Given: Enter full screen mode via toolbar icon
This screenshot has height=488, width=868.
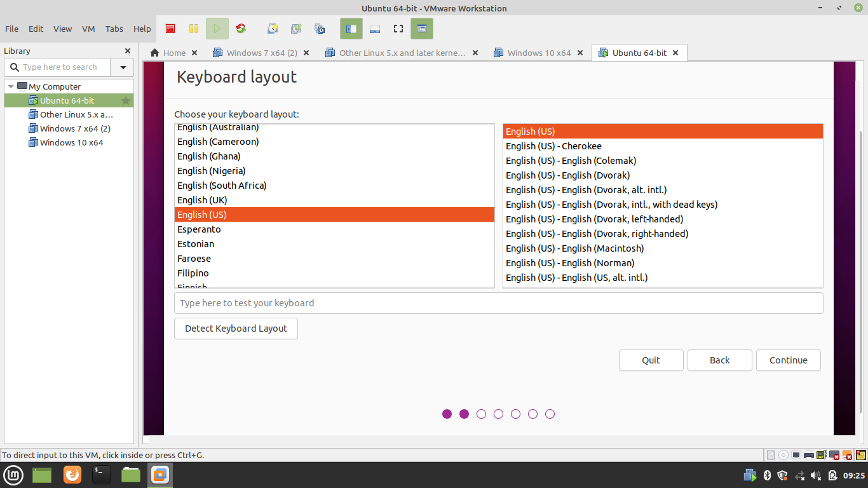Looking at the screenshot, I should coord(398,29).
